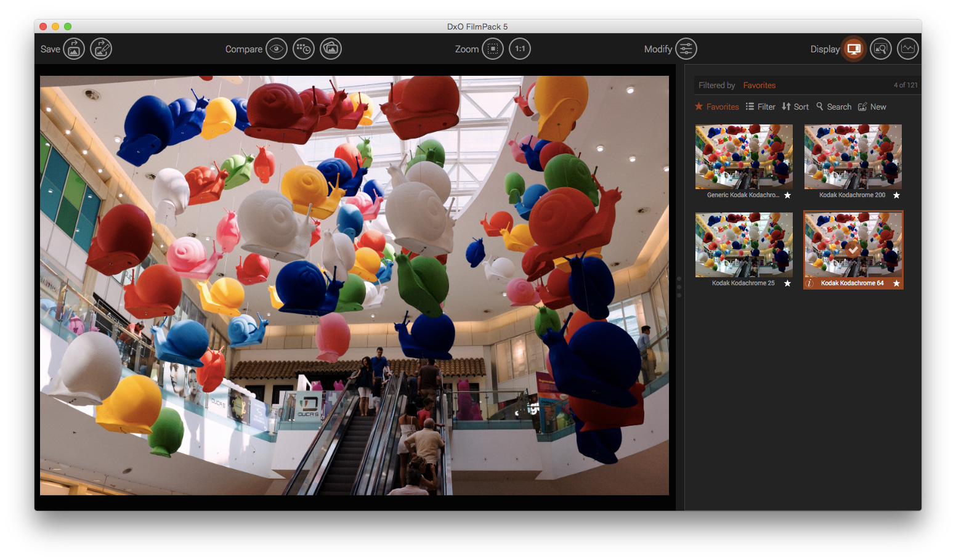Image resolution: width=956 pixels, height=560 pixels.
Task: Create a New preset
Action: click(x=872, y=107)
